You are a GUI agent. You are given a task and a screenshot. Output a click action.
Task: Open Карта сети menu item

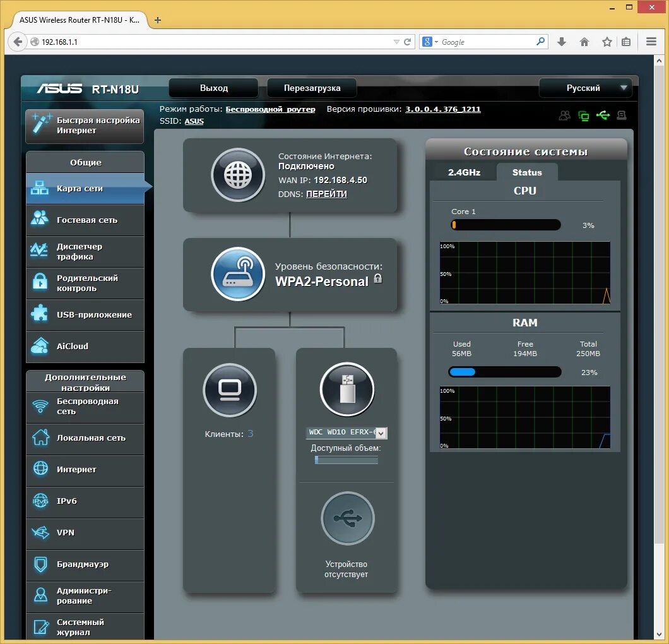[x=85, y=188]
